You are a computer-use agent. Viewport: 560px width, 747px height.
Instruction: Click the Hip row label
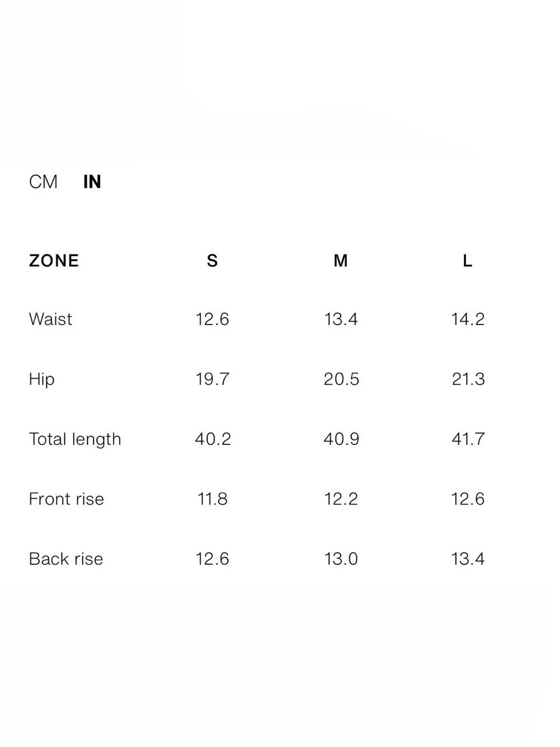(41, 379)
